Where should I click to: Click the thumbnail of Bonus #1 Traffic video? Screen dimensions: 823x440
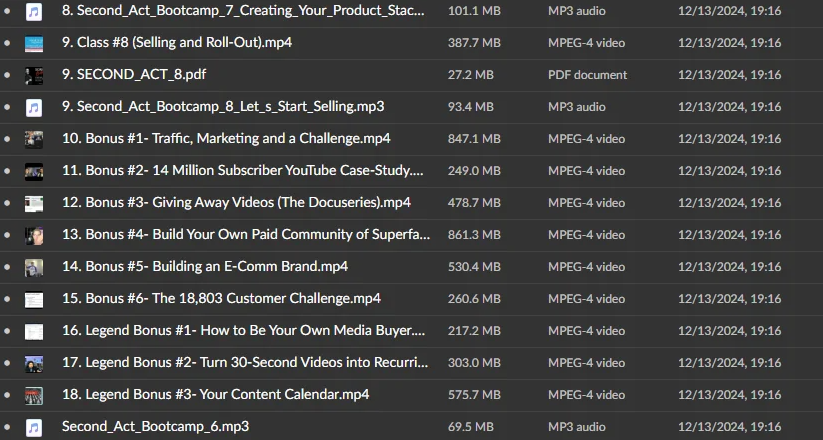34,139
